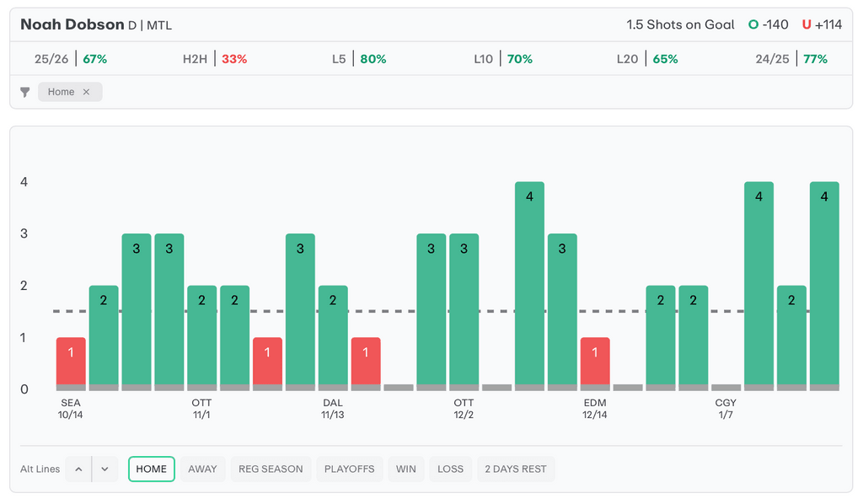Image resolution: width=863 pixels, height=504 pixels.
Task: Select the Under +114 odds
Action: click(822, 24)
